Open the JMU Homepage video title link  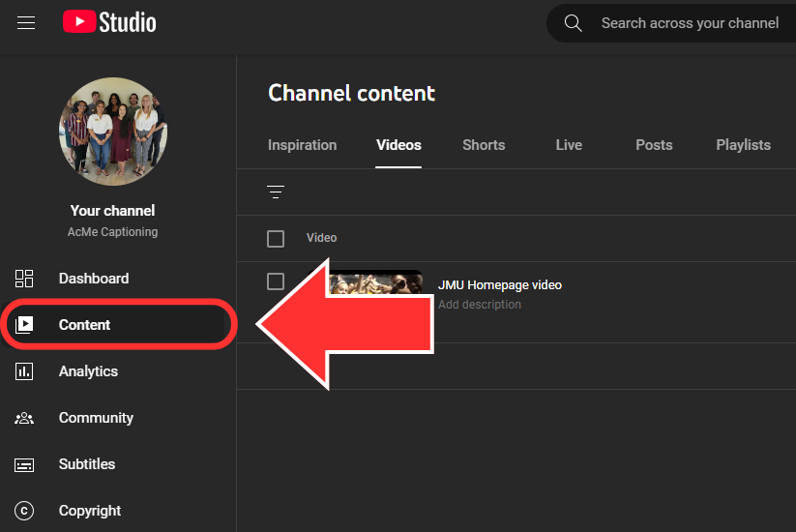[x=500, y=284]
